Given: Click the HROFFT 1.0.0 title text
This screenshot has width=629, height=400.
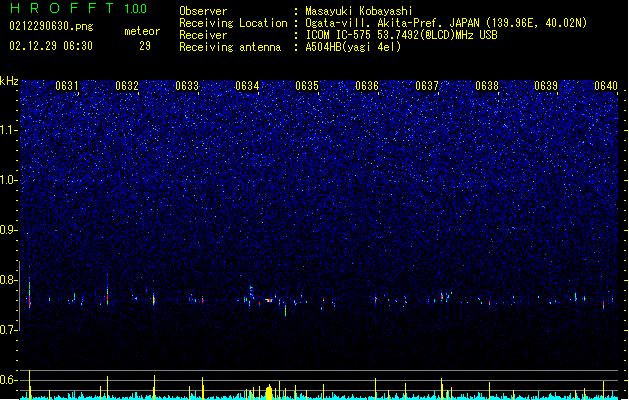Looking at the screenshot, I should (x=79, y=8).
